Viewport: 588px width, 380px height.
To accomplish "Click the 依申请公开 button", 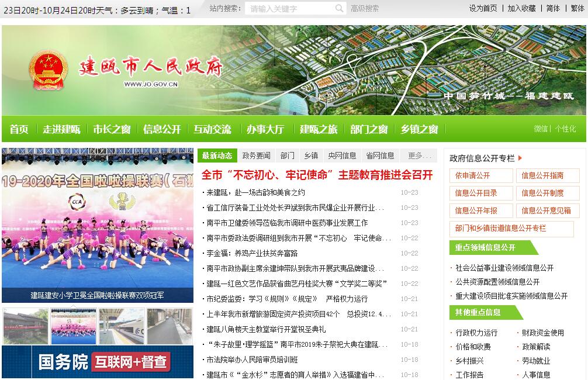I will point(481,175).
